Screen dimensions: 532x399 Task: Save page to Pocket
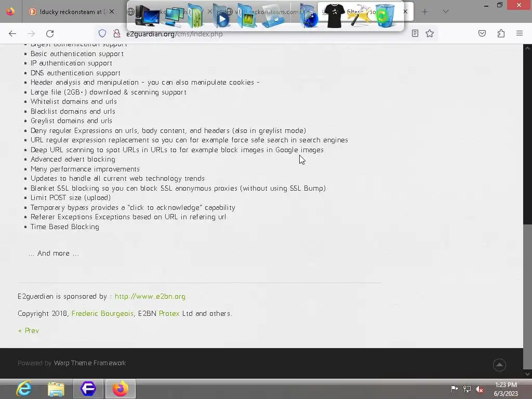click(482, 33)
